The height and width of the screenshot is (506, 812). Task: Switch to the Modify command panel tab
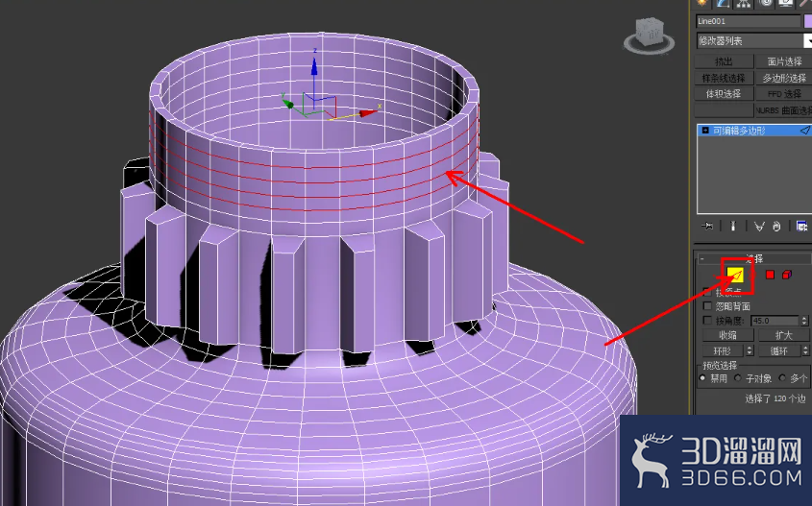tap(723, 3)
